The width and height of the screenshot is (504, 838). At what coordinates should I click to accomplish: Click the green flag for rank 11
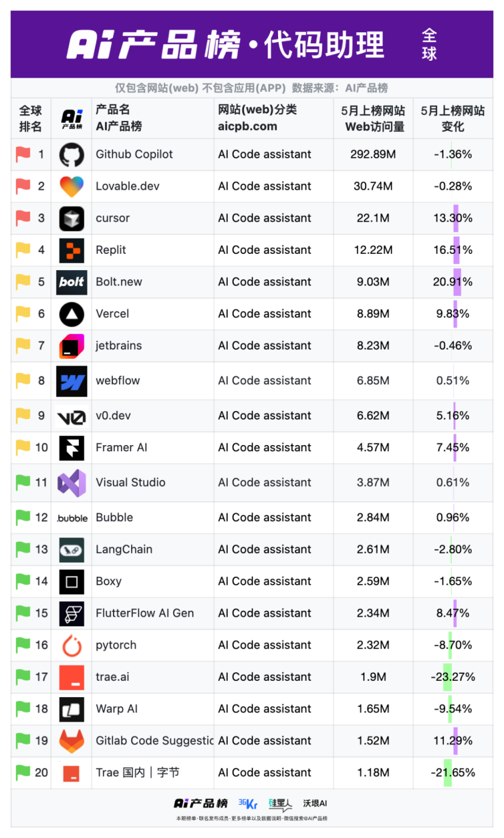[x=23, y=483]
